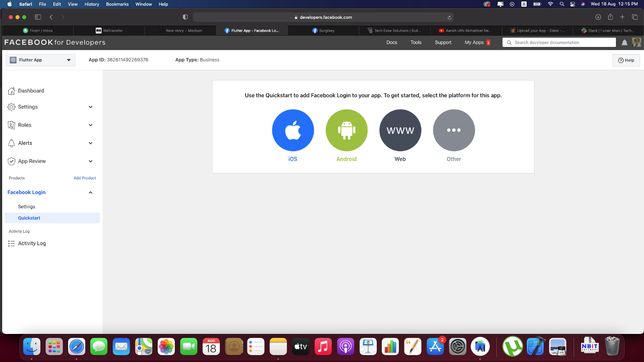This screenshot has height=362, width=644.
Task: Open the Apple menu
Action: point(9,4)
